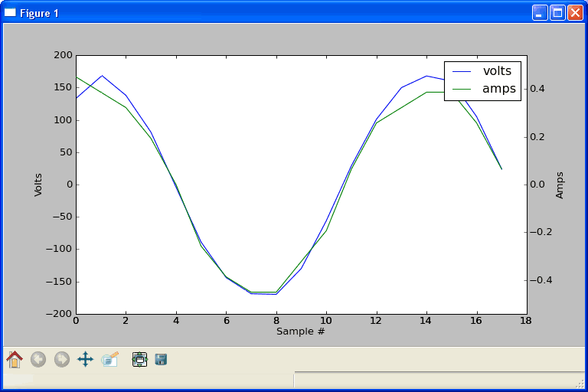588x392 pixels.
Task: Open the Configure subplots tool
Action: click(139, 359)
